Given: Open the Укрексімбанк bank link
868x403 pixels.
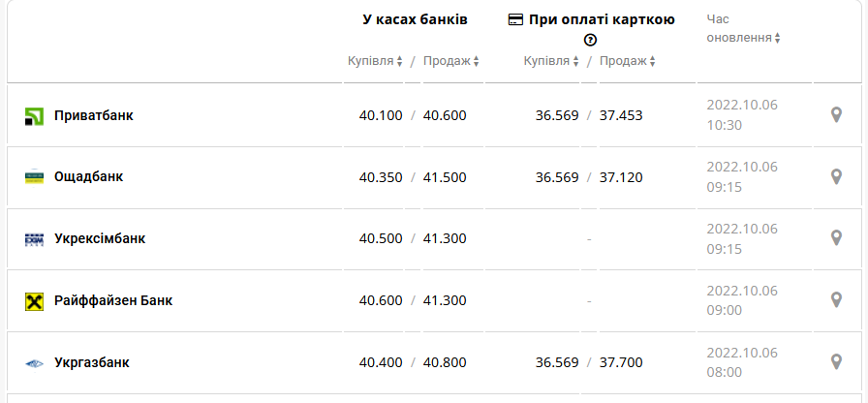Looking at the screenshot, I should pos(100,238).
